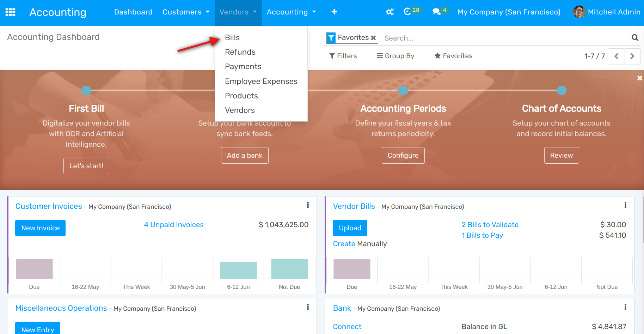Click the plus icon in navbar
Image resolution: width=644 pixels, height=334 pixels.
(x=334, y=12)
